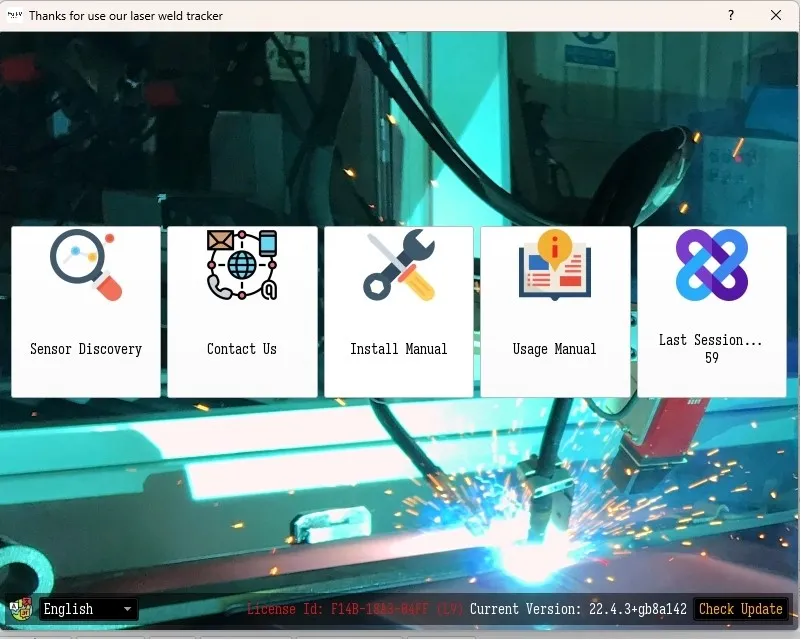Image resolution: width=801 pixels, height=640 pixels.
Task: Select the Usage Manual label
Action: [555, 349]
